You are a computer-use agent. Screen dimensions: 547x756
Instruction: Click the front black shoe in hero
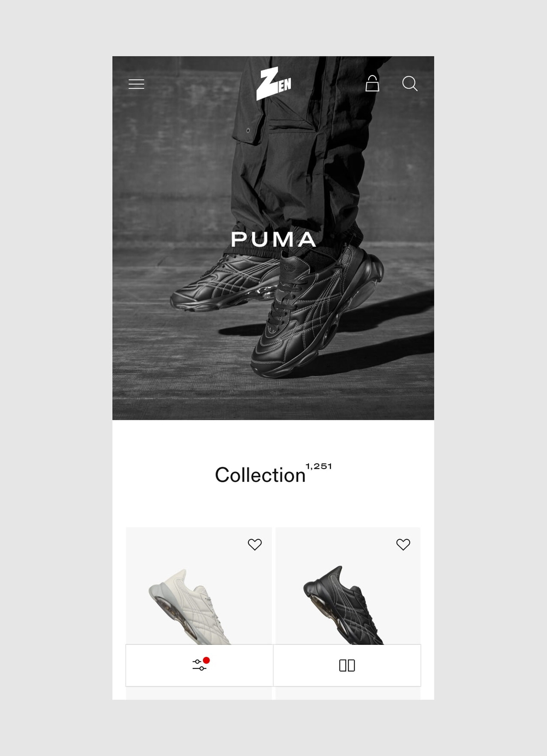click(317, 312)
